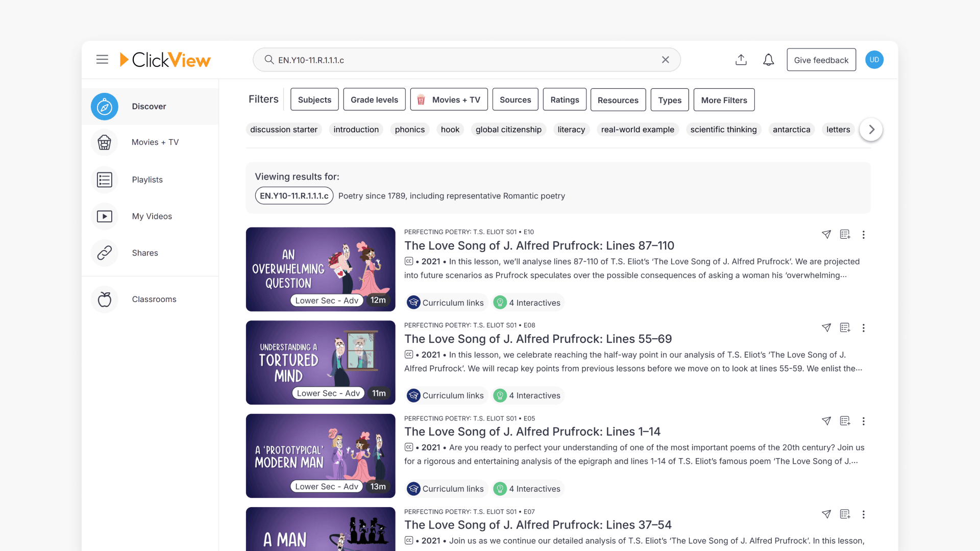Toggle the phonics filter tag
The height and width of the screenshot is (551, 980).
409,130
